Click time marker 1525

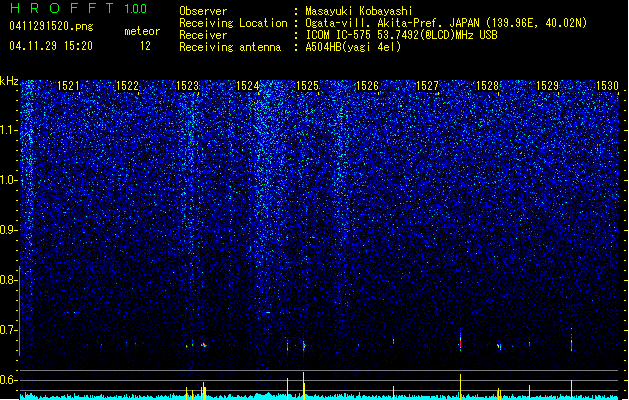tap(307, 86)
